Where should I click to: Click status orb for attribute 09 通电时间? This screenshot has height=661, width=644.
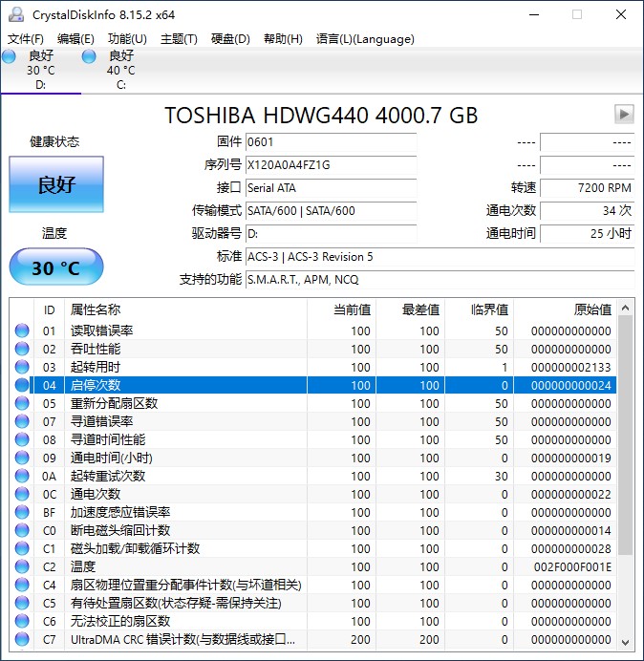22,458
